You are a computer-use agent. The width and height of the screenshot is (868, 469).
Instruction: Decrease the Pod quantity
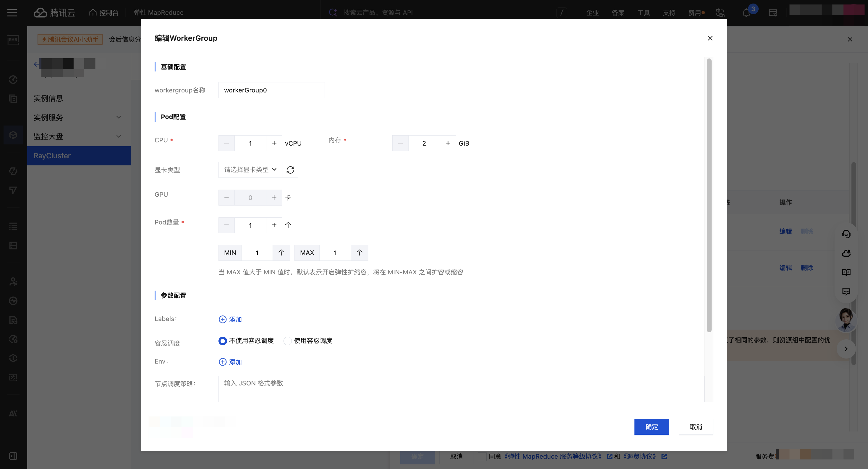click(x=226, y=225)
